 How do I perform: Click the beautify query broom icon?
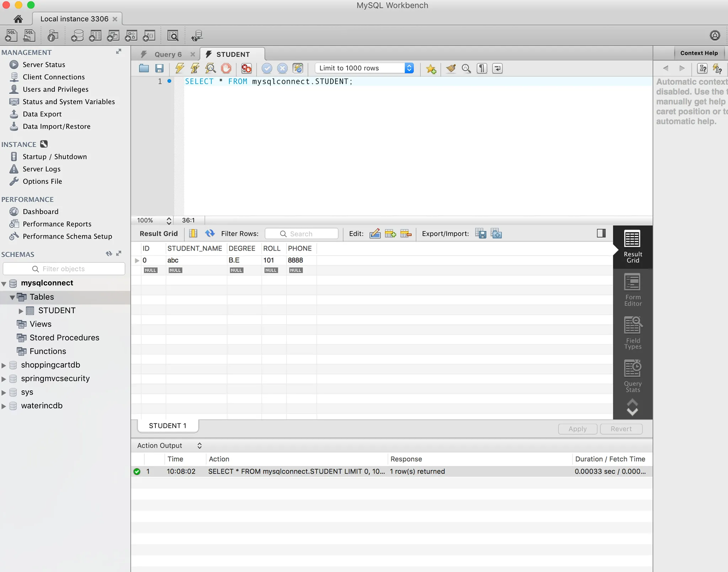coord(451,68)
